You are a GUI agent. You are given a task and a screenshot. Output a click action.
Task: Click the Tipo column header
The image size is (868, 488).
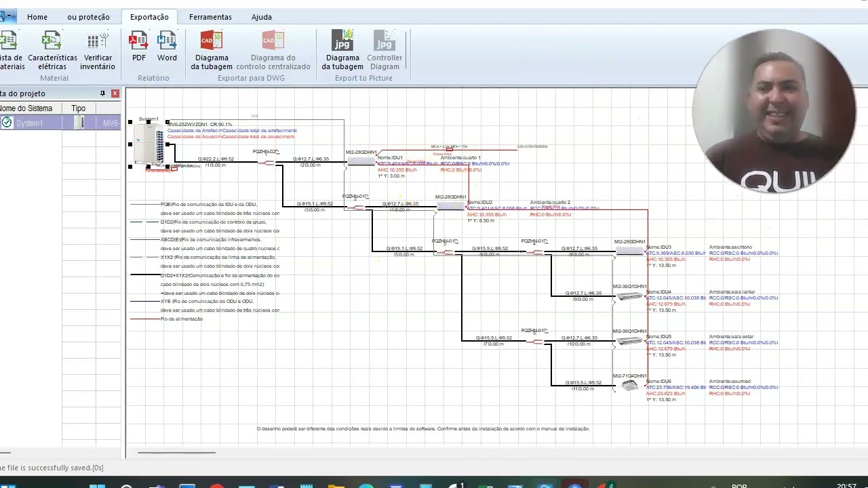[x=79, y=108]
